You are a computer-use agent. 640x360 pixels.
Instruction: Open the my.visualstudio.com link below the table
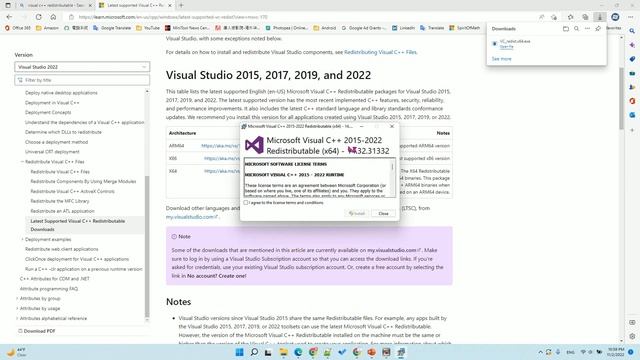(x=191, y=217)
